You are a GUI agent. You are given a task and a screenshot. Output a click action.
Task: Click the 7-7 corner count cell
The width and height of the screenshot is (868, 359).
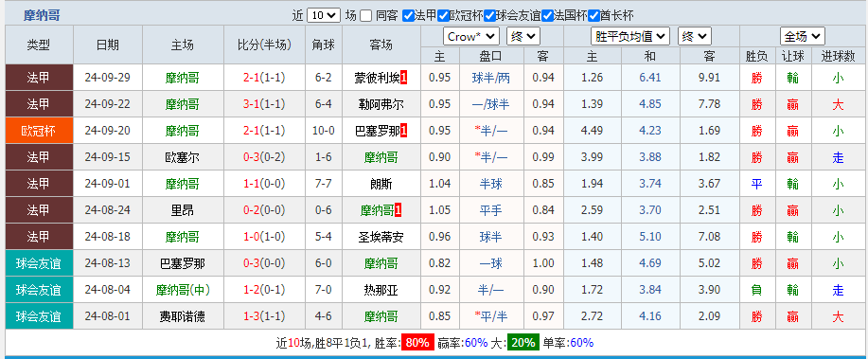click(324, 184)
